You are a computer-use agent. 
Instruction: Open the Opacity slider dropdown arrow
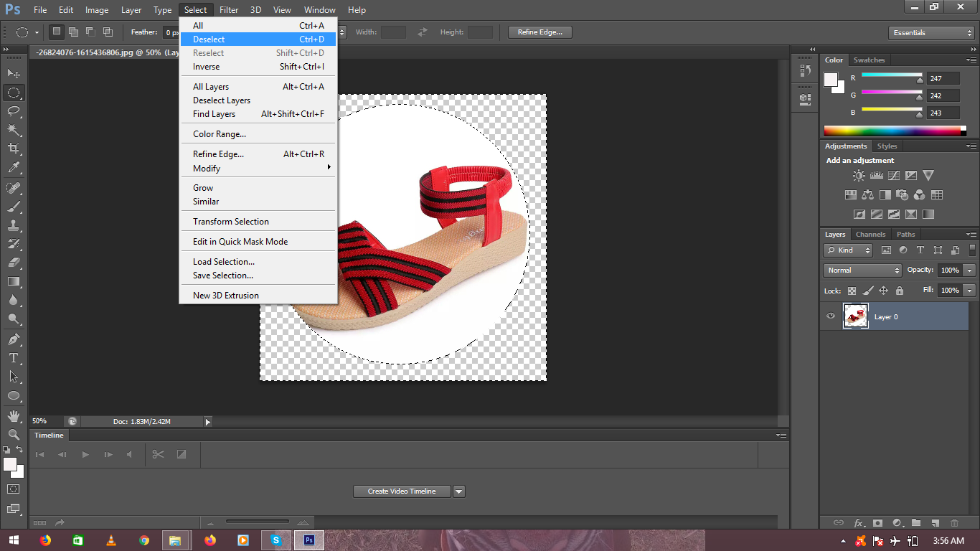pos(970,270)
